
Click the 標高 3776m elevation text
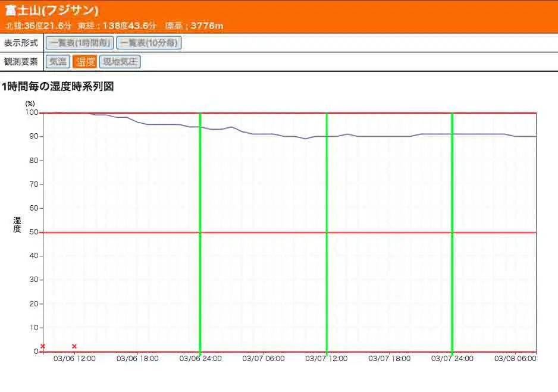click(x=195, y=26)
